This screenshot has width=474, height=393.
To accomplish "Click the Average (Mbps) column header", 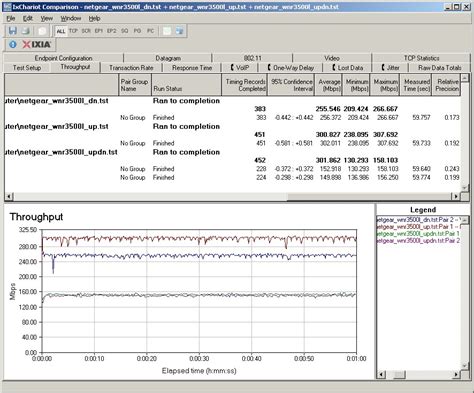I will pos(328,85).
